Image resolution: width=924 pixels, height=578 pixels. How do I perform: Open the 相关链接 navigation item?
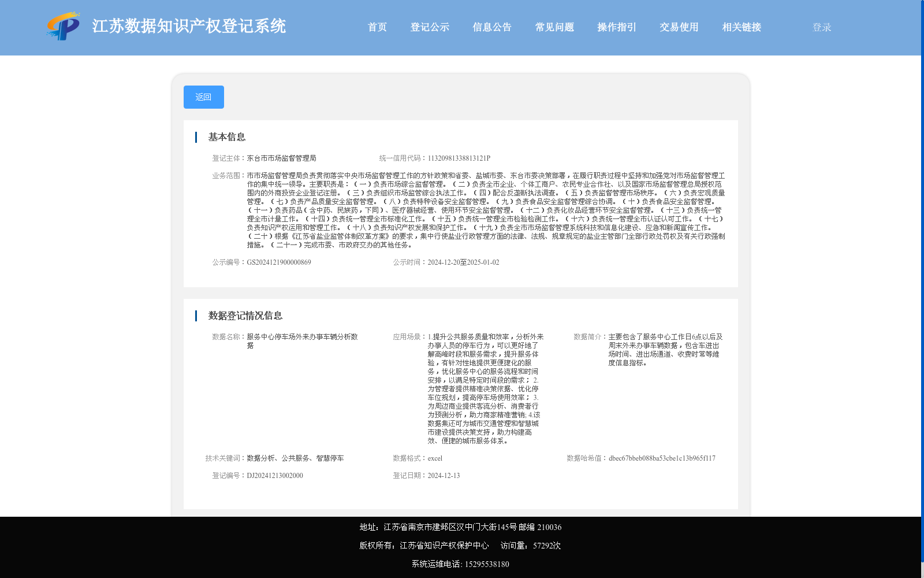742,27
